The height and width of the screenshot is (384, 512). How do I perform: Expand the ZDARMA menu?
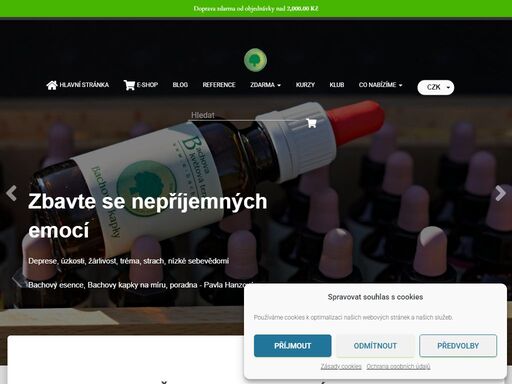click(x=265, y=85)
